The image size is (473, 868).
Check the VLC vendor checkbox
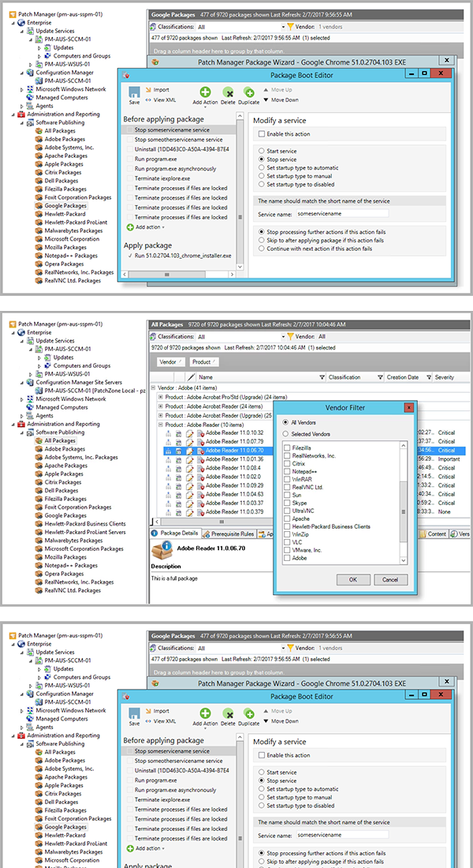pos(287,543)
